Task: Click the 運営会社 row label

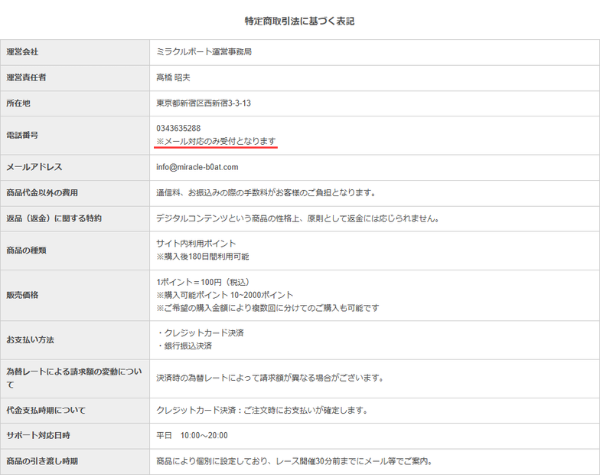Action: (22, 52)
